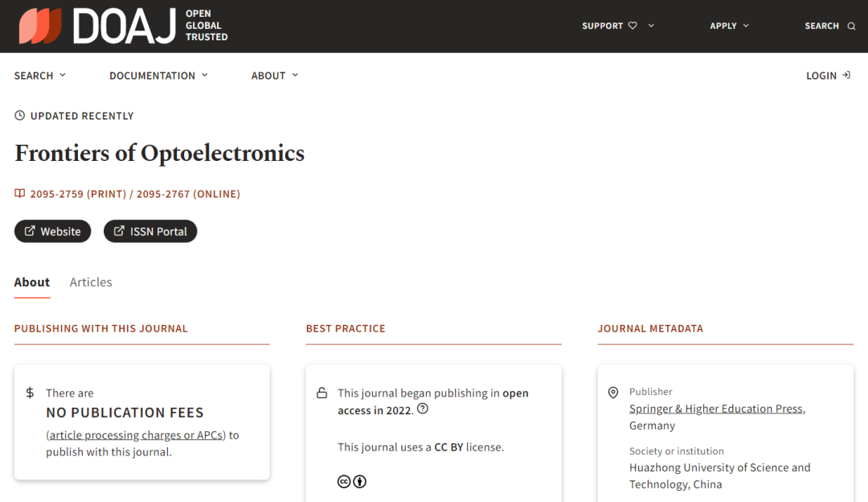
Task: Open the ISSN Portal button
Action: (150, 231)
